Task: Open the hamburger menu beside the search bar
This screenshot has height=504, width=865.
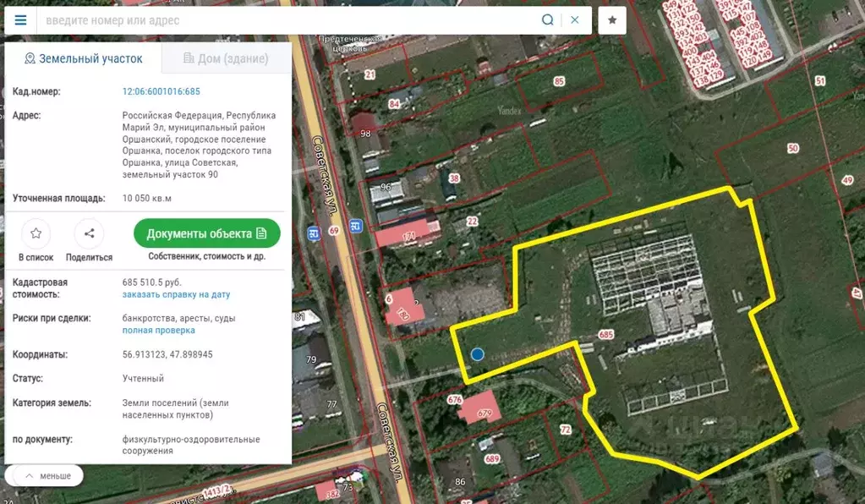Action: (x=20, y=20)
